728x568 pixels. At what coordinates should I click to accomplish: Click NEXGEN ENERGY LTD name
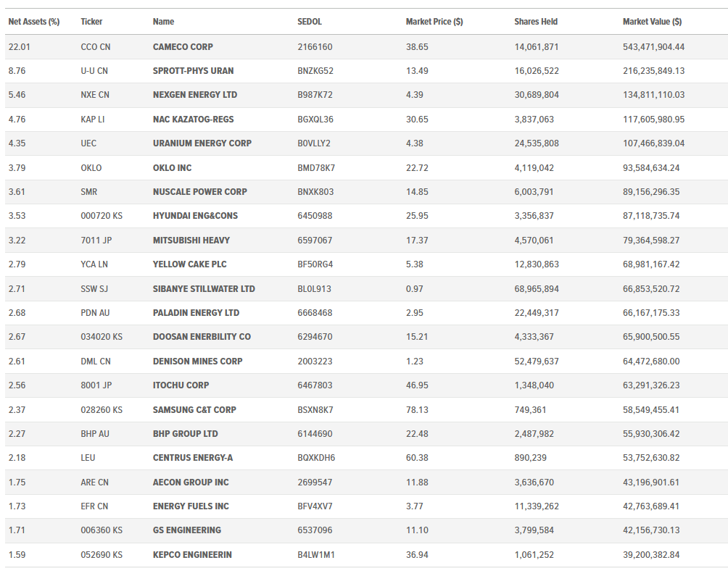click(x=195, y=95)
